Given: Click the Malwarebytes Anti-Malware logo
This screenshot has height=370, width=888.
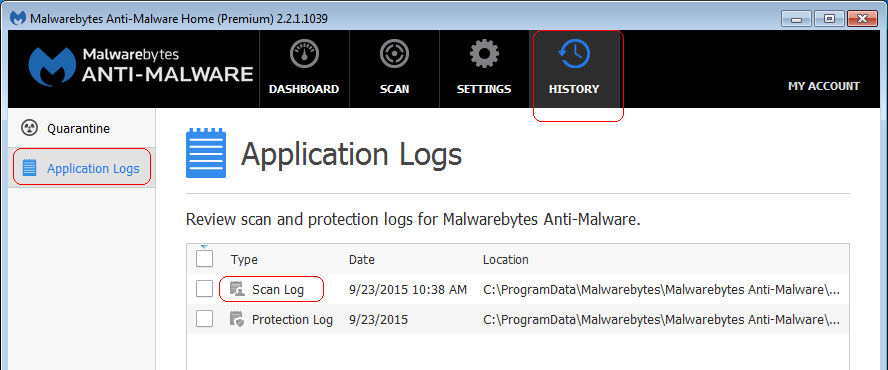Looking at the screenshot, I should click(140, 67).
